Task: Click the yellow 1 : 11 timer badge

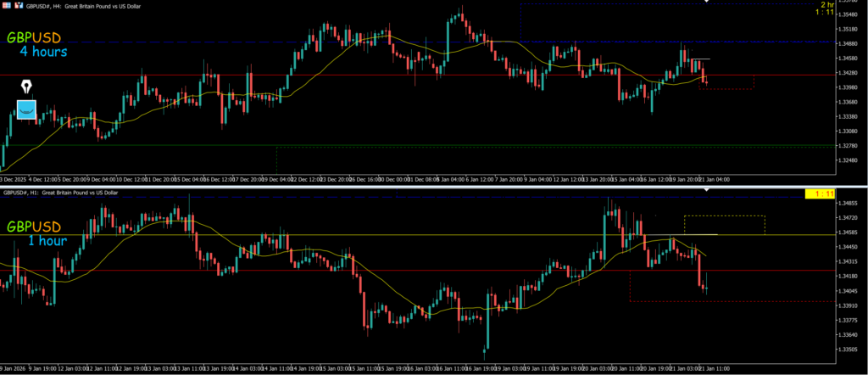Action: [x=823, y=195]
